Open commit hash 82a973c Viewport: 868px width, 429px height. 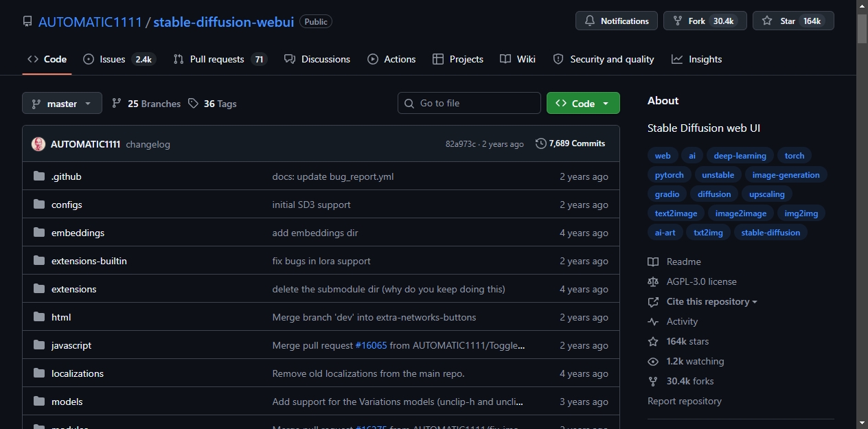tap(460, 144)
